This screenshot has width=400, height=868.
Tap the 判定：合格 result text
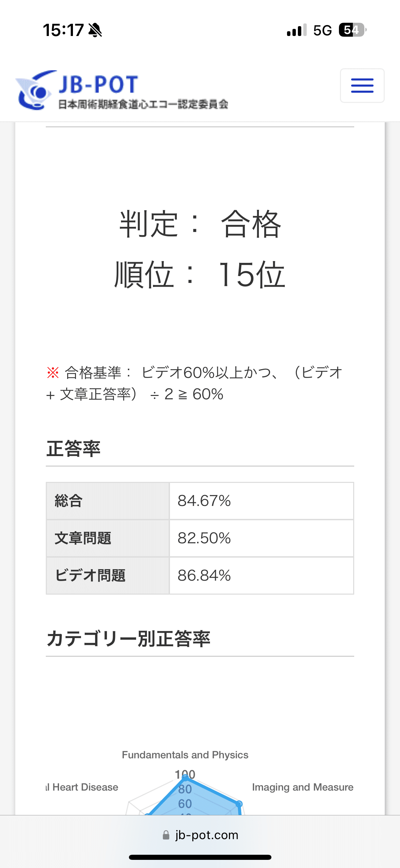point(200,224)
